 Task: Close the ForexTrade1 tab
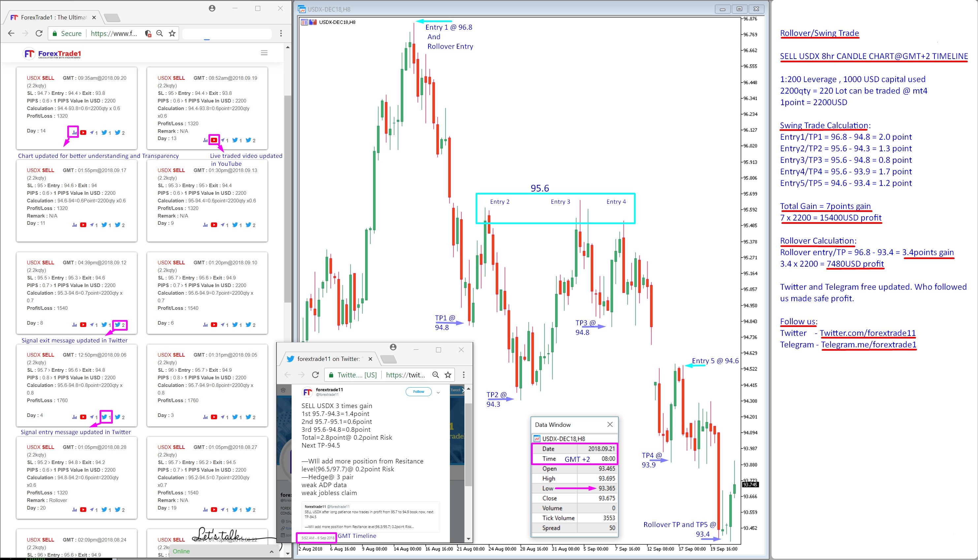[94, 17]
